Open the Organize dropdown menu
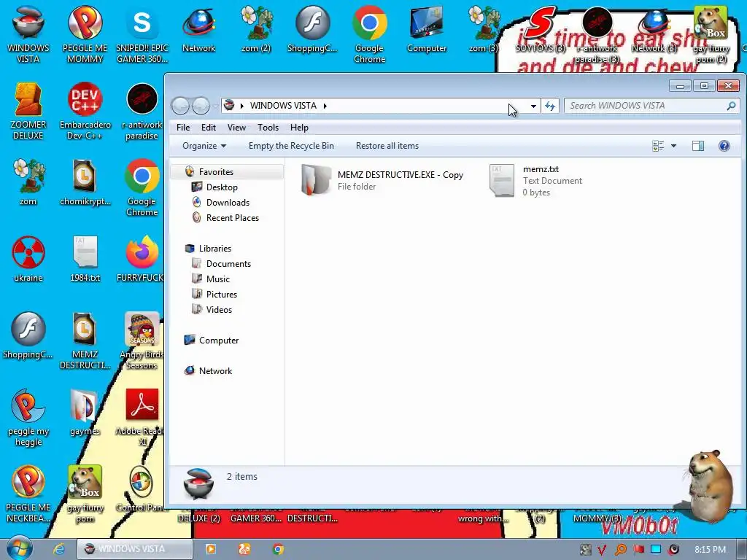This screenshot has height=560, width=747. coord(204,146)
